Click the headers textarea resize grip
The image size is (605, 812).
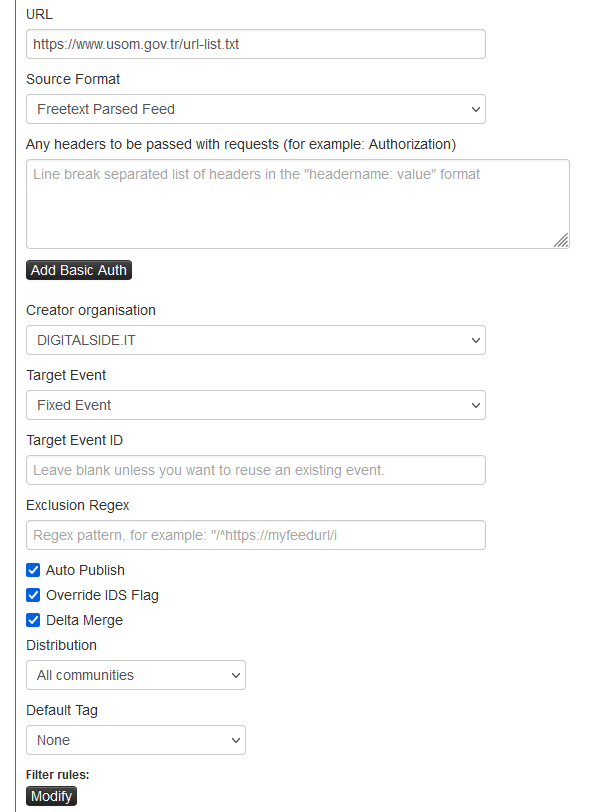(x=560, y=239)
